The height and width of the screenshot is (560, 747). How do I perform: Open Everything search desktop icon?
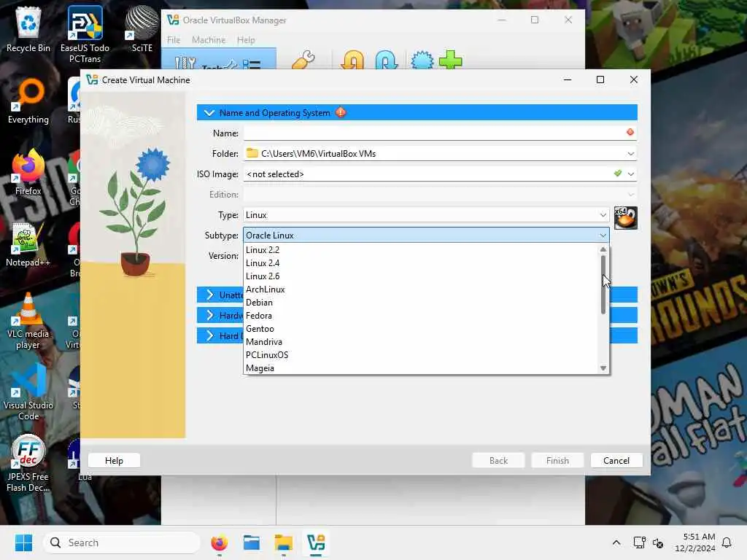(x=28, y=101)
